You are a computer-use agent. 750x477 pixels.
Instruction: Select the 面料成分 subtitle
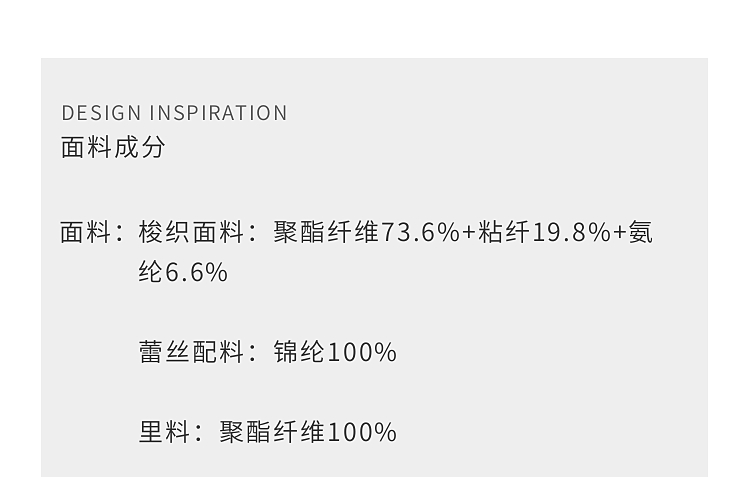coord(113,147)
